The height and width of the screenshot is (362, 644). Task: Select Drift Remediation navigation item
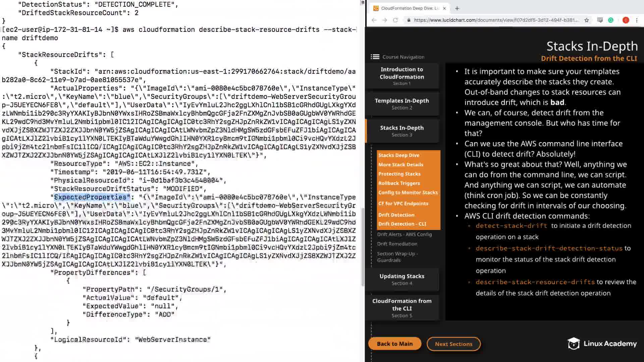397,244
